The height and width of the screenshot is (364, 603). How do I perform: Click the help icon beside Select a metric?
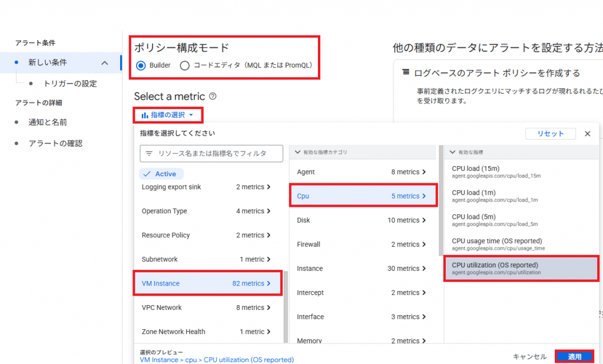[x=213, y=97]
